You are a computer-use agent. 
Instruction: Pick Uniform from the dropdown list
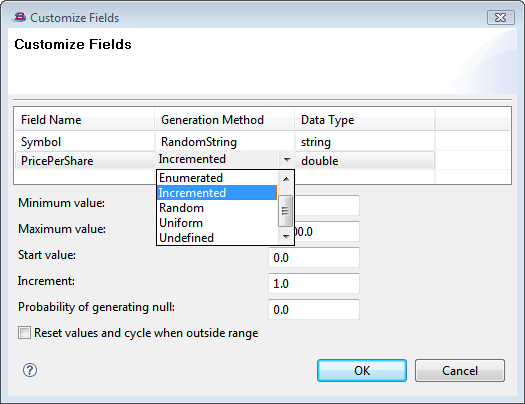pyautogui.click(x=181, y=223)
